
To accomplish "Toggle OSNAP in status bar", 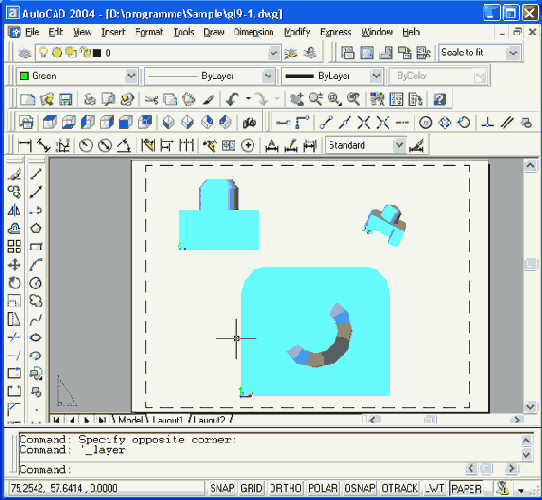I will (360, 488).
